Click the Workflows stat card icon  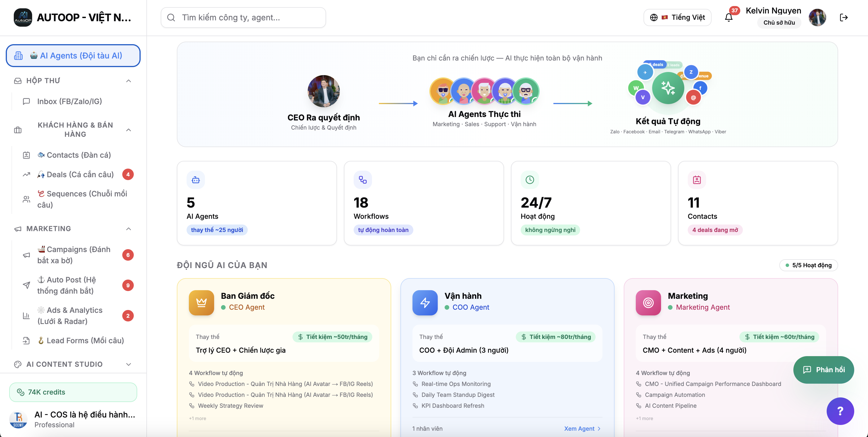coord(363,180)
